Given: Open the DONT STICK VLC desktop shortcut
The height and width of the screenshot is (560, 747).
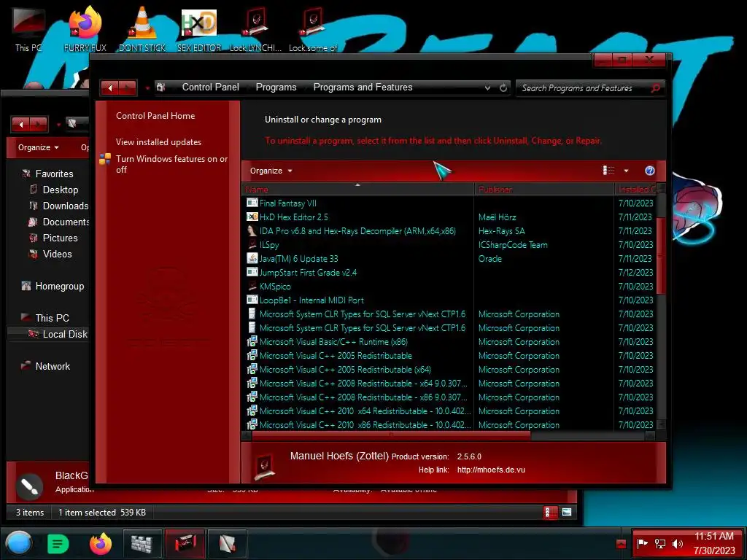Looking at the screenshot, I should pyautogui.click(x=142, y=28).
